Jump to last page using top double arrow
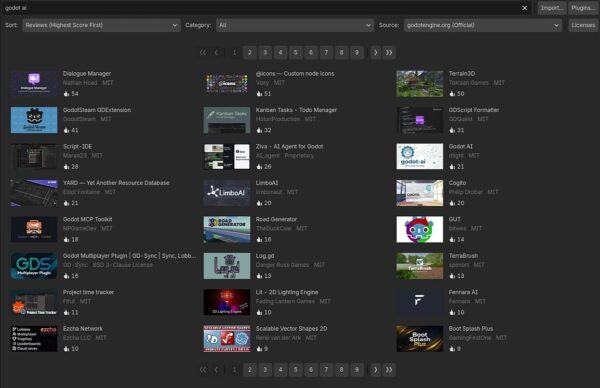The height and width of the screenshot is (388, 600). 389,52
